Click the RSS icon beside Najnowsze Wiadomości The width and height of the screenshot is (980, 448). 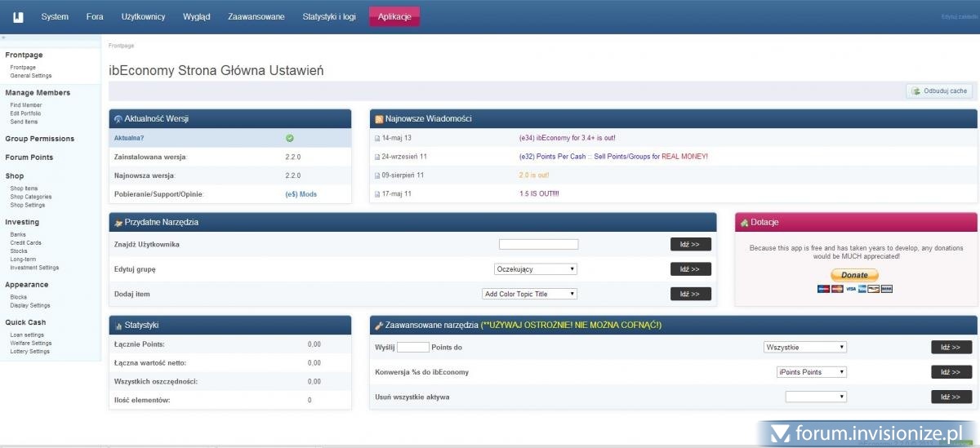tap(379, 119)
